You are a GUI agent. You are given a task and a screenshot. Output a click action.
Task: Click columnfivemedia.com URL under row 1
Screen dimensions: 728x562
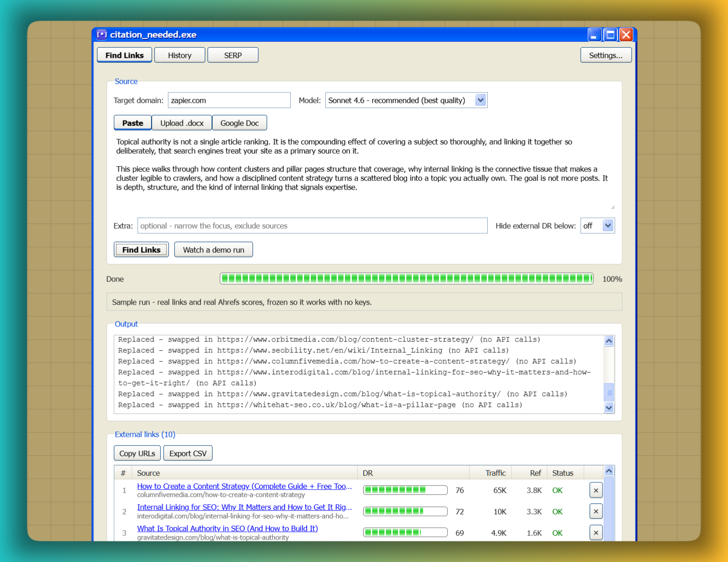221,495
